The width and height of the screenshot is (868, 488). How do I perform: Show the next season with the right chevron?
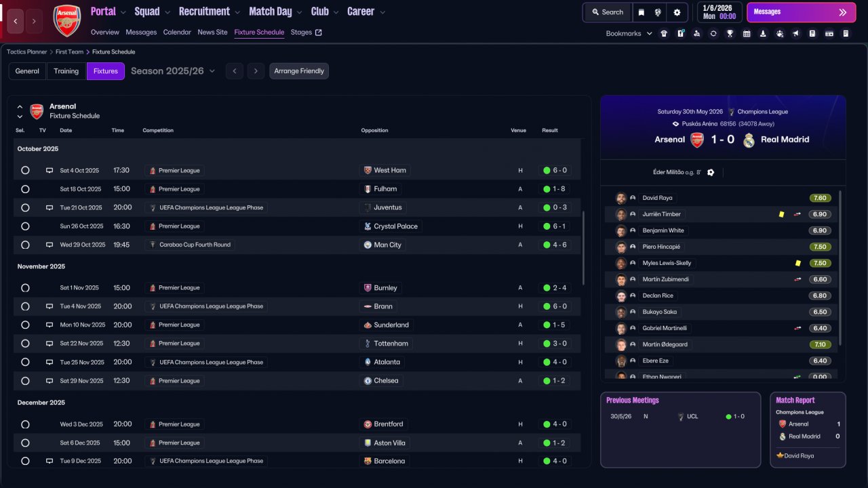tap(256, 71)
